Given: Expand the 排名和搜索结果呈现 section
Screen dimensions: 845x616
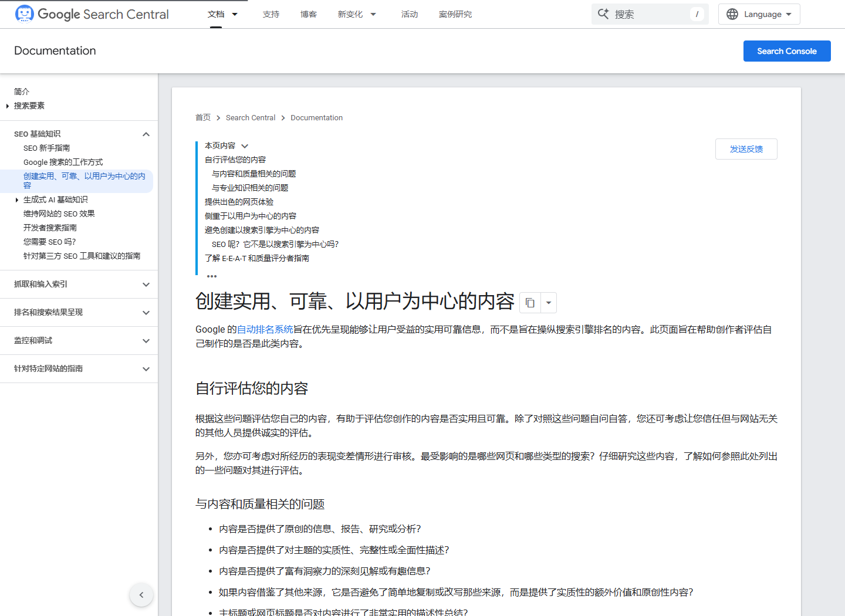Looking at the screenshot, I should click(146, 313).
